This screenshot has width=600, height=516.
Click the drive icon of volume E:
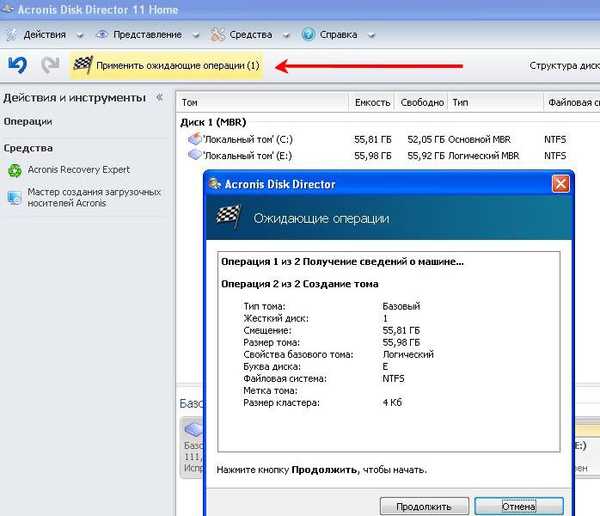pos(195,155)
